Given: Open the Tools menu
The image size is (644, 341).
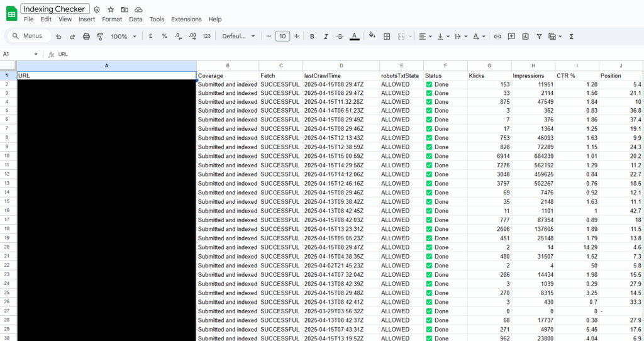Looking at the screenshot, I should (157, 20).
